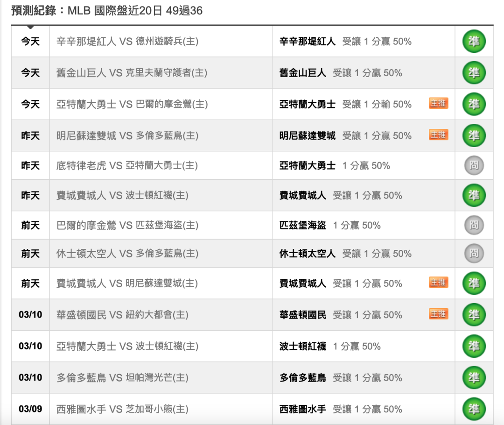Click gray icon for 休士頓太空人 VS 多倫多藍鳥
This screenshot has width=504, height=425.
474,254
